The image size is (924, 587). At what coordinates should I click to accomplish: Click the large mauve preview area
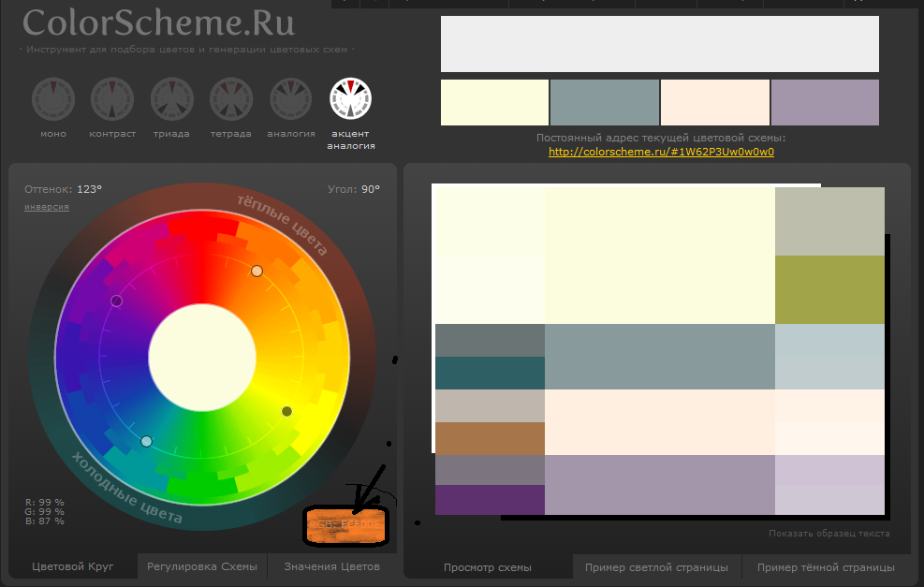[660, 484]
